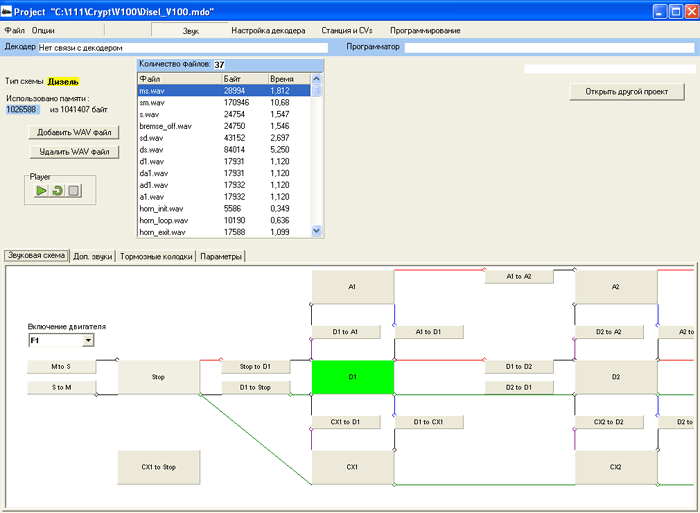Select horn_loop.wav in the file list
This screenshot has width=700, height=513.
click(x=224, y=221)
